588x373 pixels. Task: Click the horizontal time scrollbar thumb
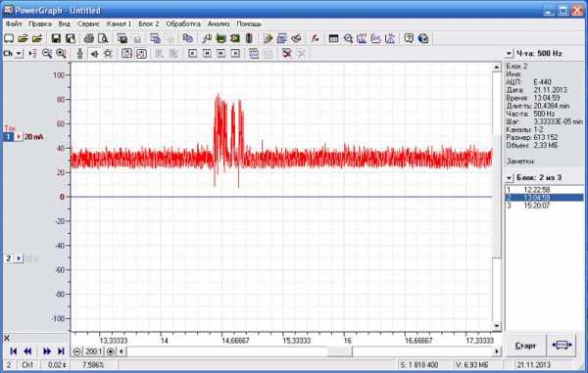click(x=339, y=351)
